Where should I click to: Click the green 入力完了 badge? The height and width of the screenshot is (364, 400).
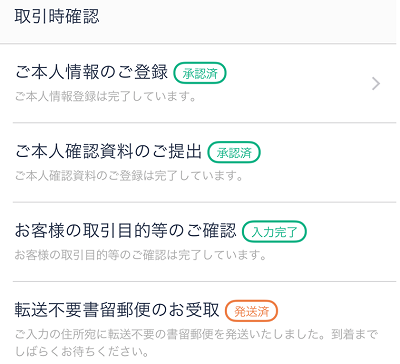274,232
